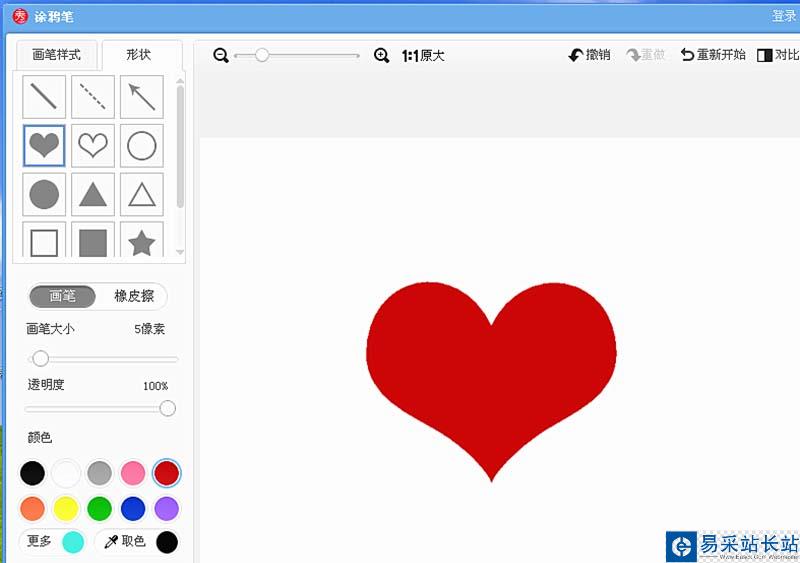Click the red heart on canvas
The width and height of the screenshot is (800, 563).
491,381
